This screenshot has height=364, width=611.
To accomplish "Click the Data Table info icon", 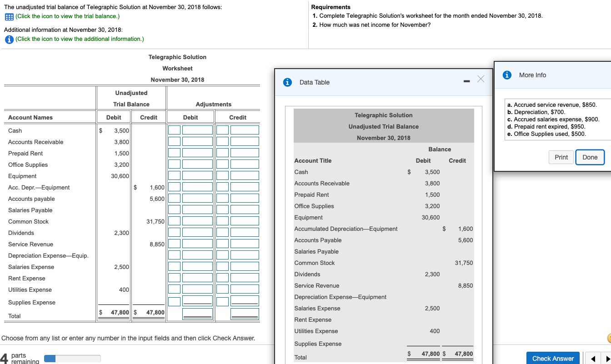I will tap(287, 82).
